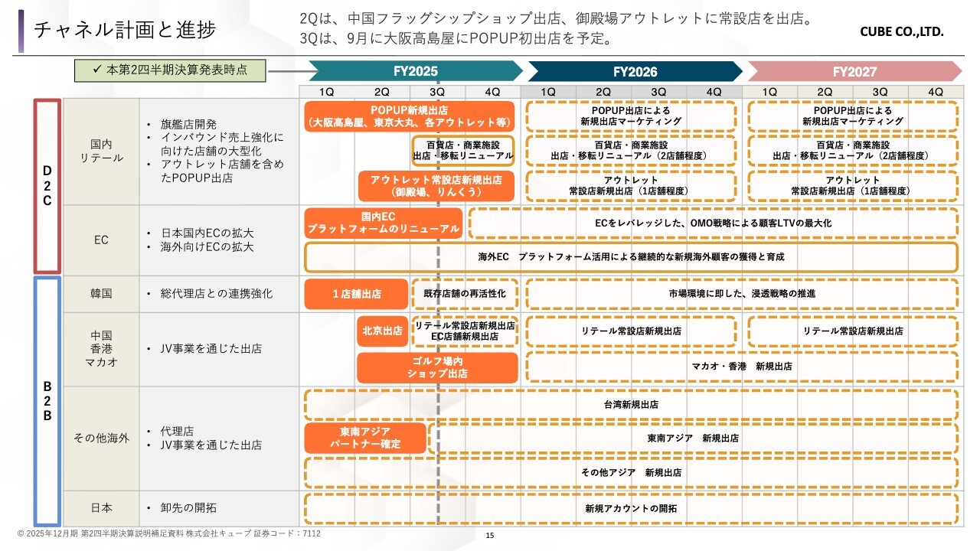Click the 国内ECプラットフォームのリニューアル box
This screenshot has height=551, width=980.
pyautogui.click(x=384, y=223)
